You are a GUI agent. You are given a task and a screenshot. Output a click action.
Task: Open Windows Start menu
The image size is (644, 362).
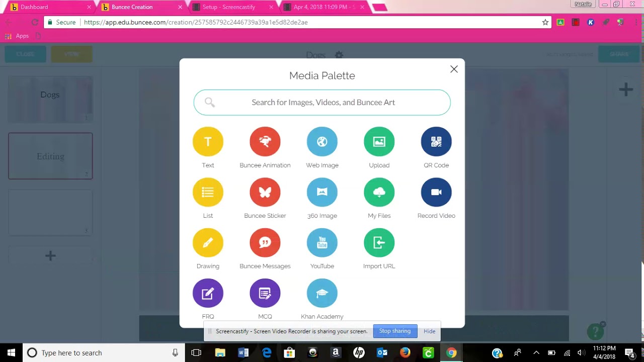tap(11, 352)
